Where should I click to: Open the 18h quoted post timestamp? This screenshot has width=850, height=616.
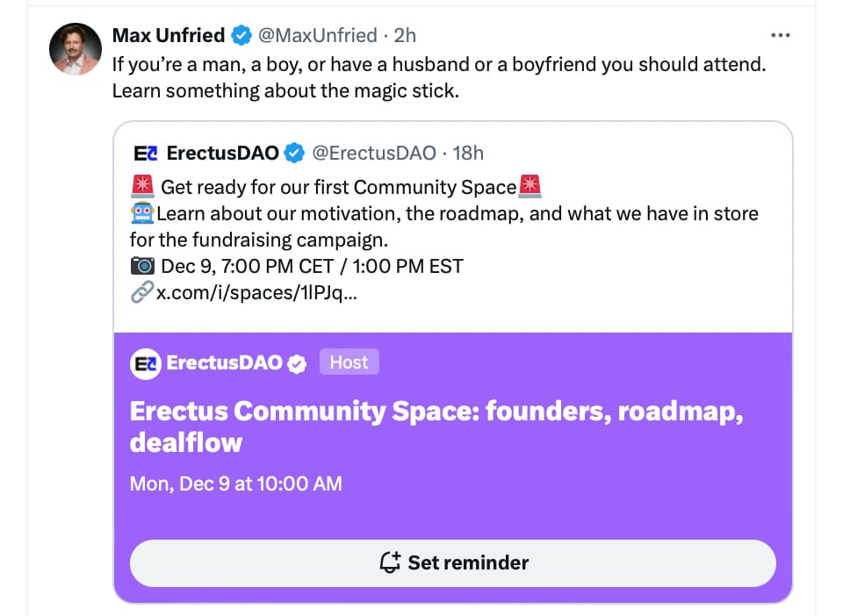point(468,154)
